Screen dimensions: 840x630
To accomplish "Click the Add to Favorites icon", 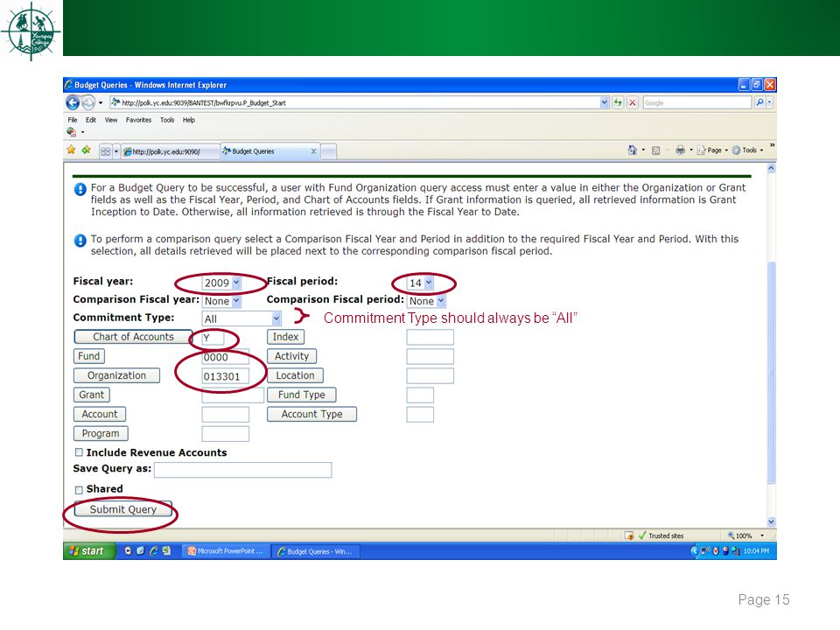I will [86, 150].
